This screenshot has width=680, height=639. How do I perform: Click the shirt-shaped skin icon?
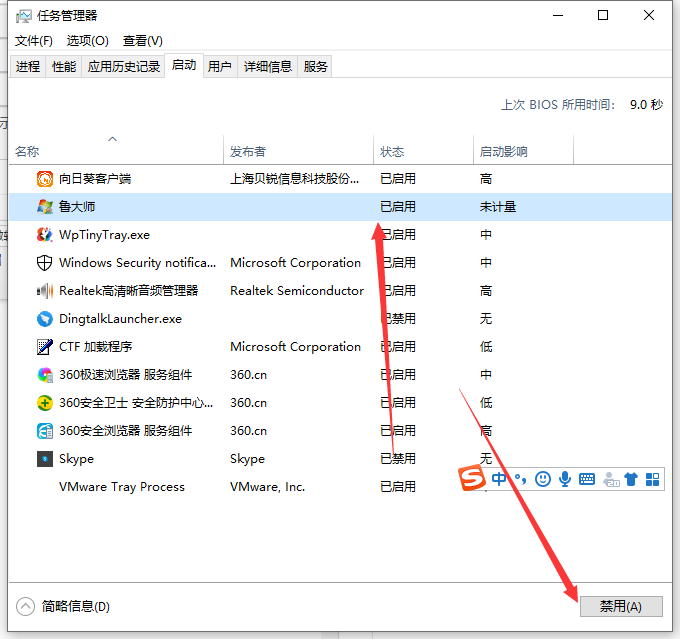631,479
